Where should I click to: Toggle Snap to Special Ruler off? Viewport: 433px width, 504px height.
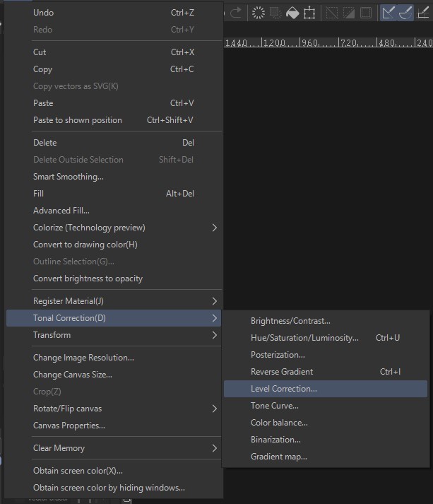405,13
